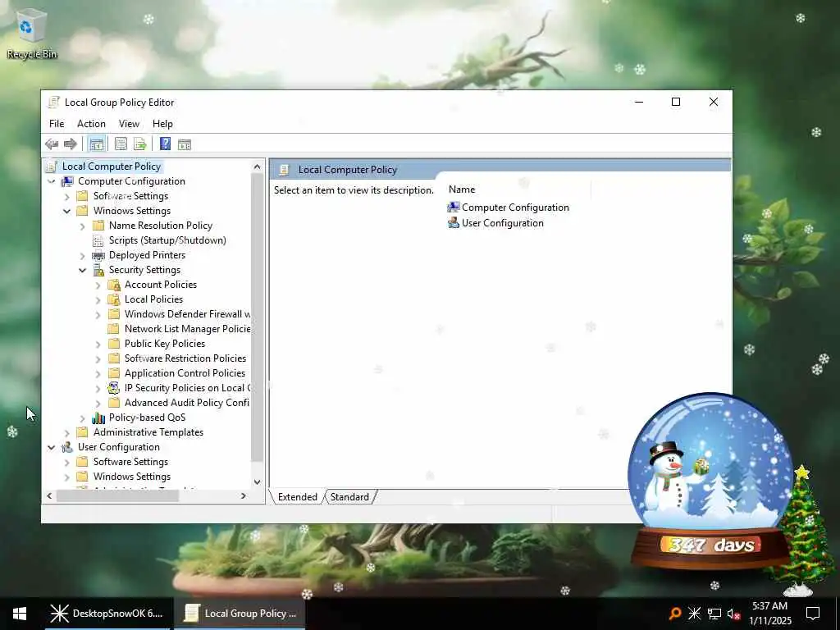Viewport: 840px width, 630px height.
Task: Click DesktopSnowOK taskbar button
Action: pyautogui.click(x=108, y=614)
